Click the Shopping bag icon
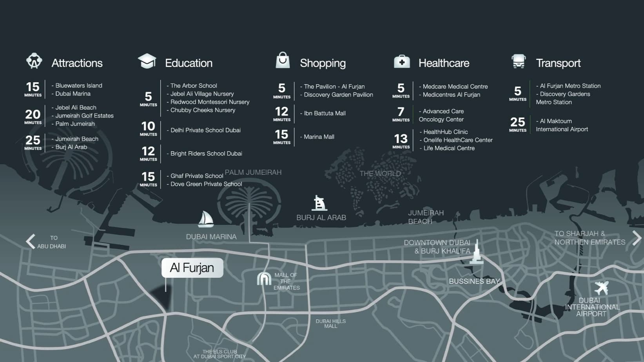This screenshot has width=644, height=362. pos(283,60)
